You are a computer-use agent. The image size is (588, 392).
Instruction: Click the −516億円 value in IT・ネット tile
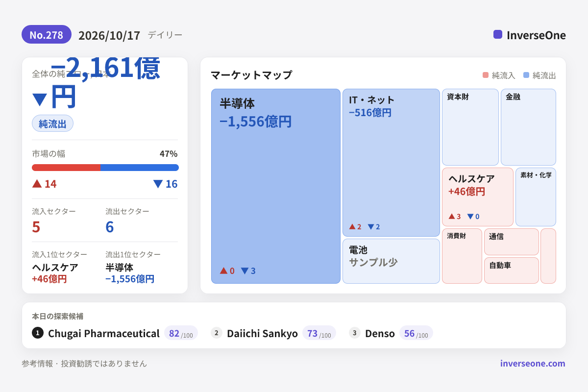(x=370, y=113)
